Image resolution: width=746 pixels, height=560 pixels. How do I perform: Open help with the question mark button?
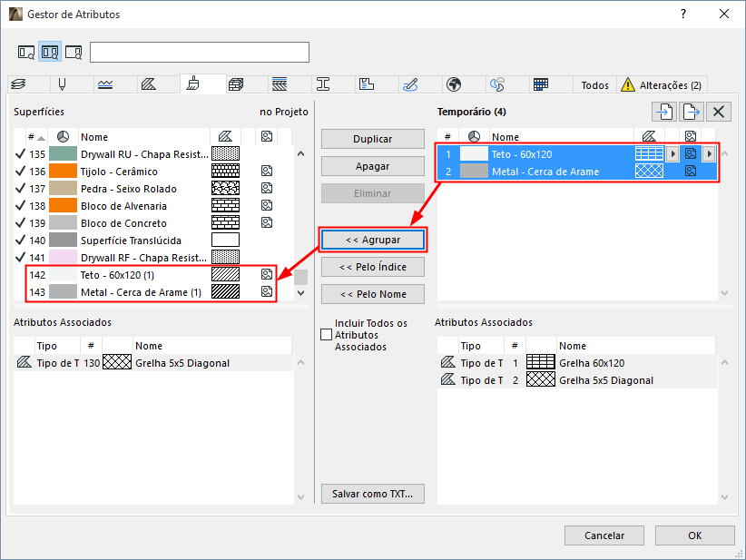pyautogui.click(x=683, y=14)
